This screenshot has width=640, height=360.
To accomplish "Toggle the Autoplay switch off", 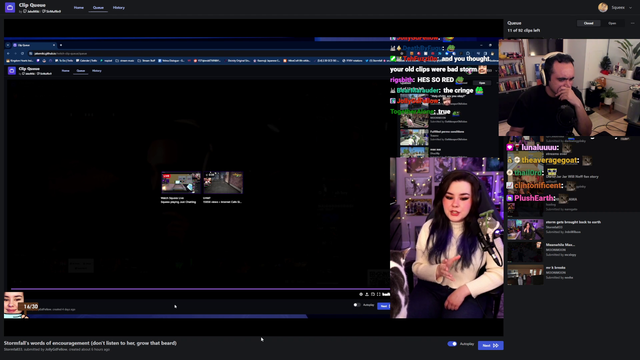I will tap(452, 344).
